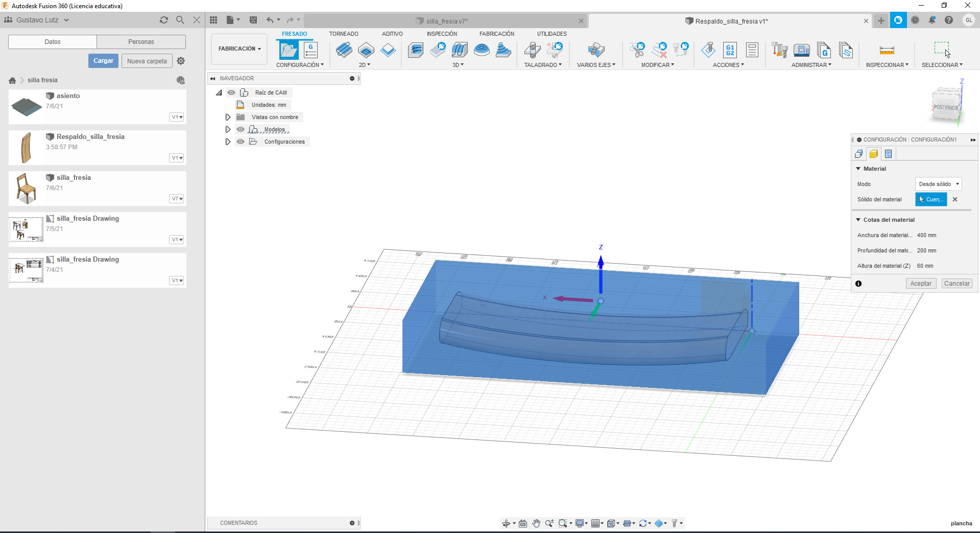Select the Drill tool icon

[532, 50]
